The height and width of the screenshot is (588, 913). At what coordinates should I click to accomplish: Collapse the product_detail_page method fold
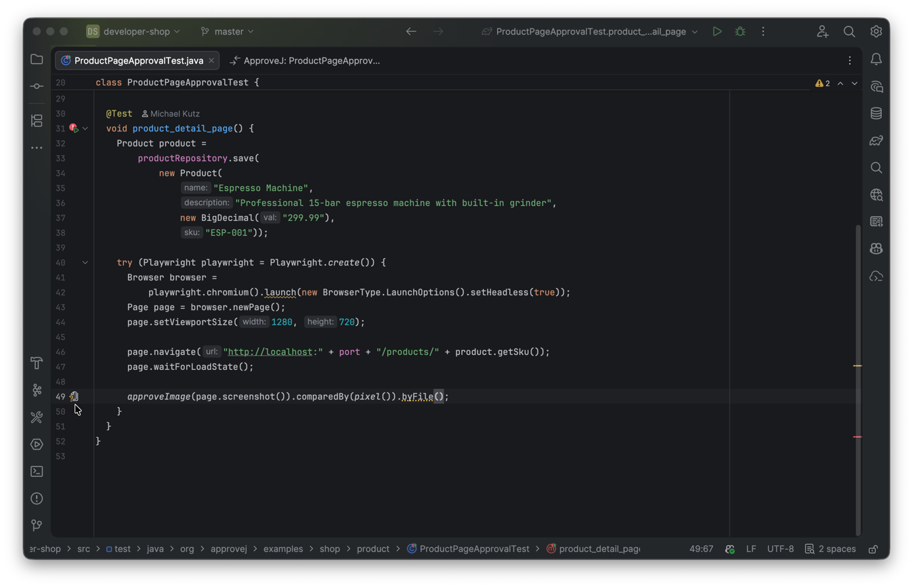[85, 128]
